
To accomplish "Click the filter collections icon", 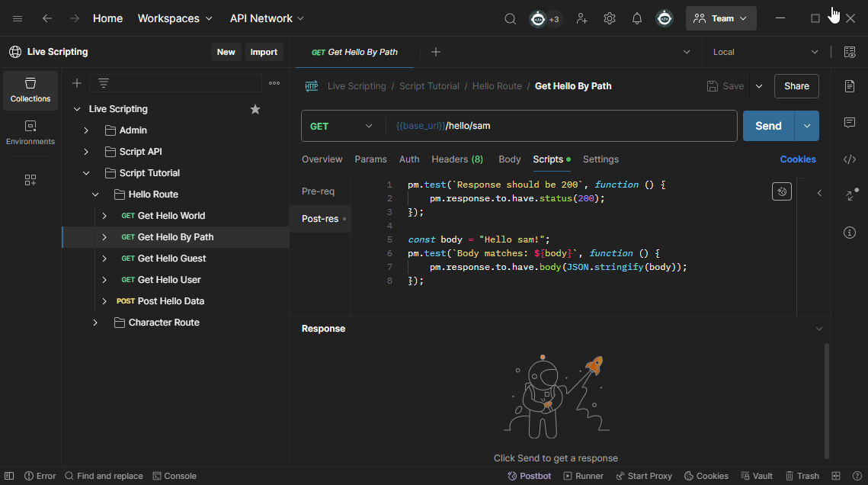I will [x=104, y=83].
